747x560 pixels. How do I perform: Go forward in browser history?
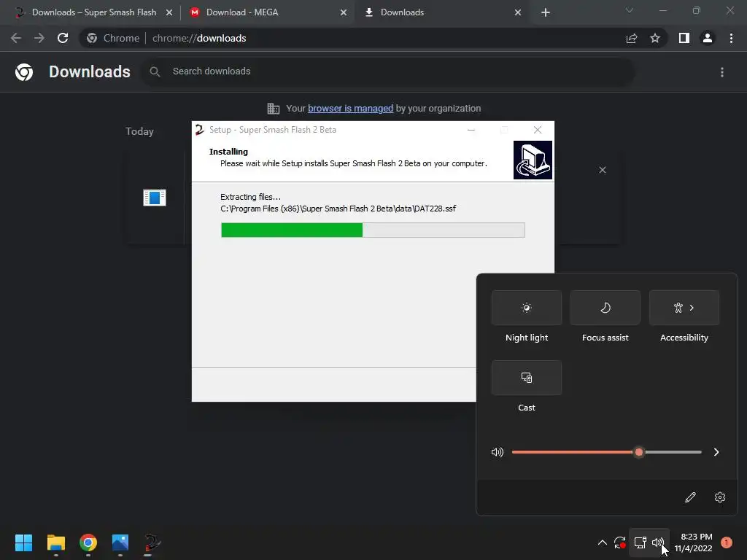[39, 38]
